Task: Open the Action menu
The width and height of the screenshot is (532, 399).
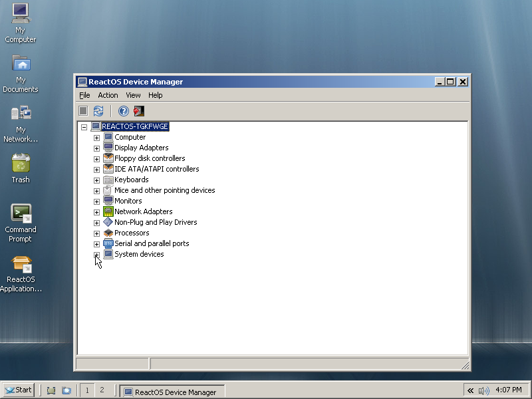Action: click(x=108, y=95)
